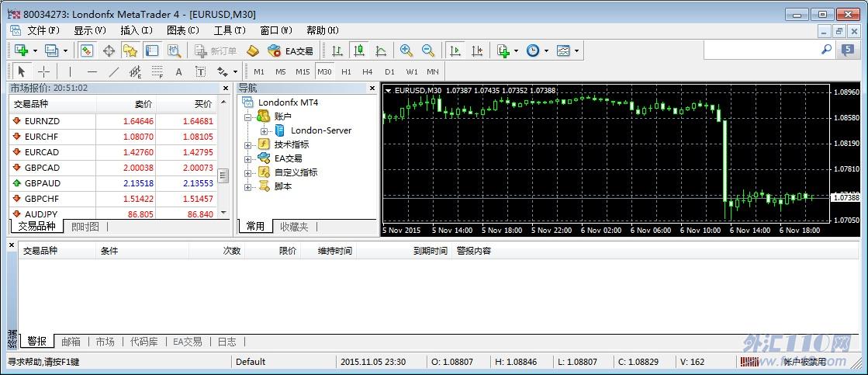Click the search magnifier icon
This screenshot has height=375, width=868.
click(826, 50)
